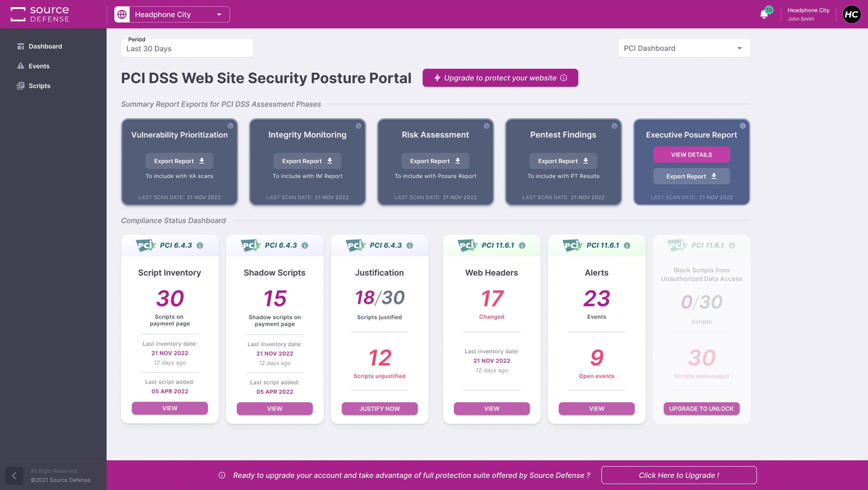Click Upgrade to protect your website button
The height and width of the screenshot is (490, 868).
[x=500, y=78]
